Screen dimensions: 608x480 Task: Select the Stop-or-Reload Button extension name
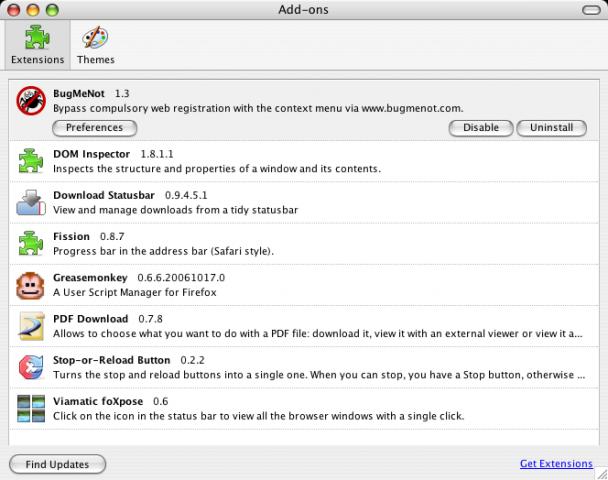point(112,360)
